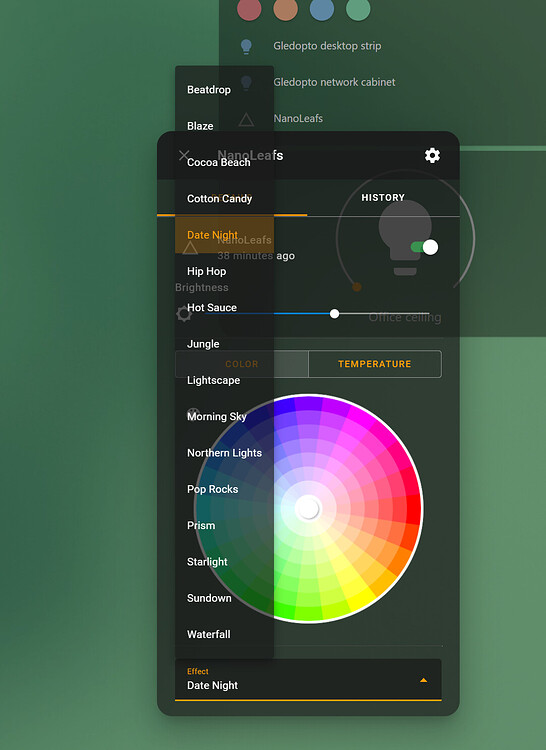The image size is (546, 750).
Task: Select the red color circle at top
Action: (x=249, y=9)
